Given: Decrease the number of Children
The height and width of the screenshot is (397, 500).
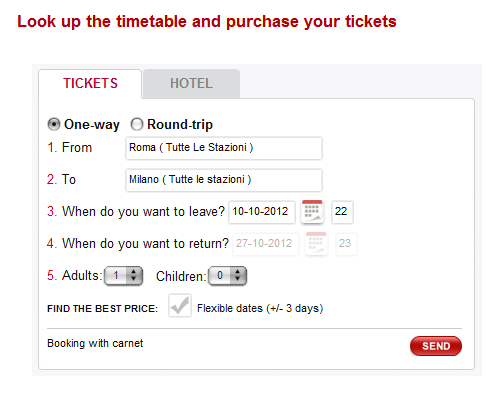Looking at the screenshot, I should pos(238,279).
